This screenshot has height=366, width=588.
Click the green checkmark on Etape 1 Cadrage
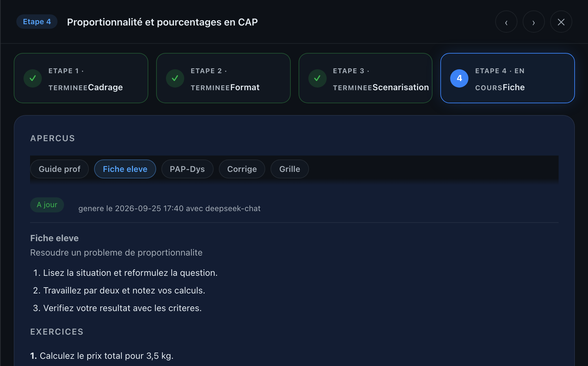coord(33,78)
